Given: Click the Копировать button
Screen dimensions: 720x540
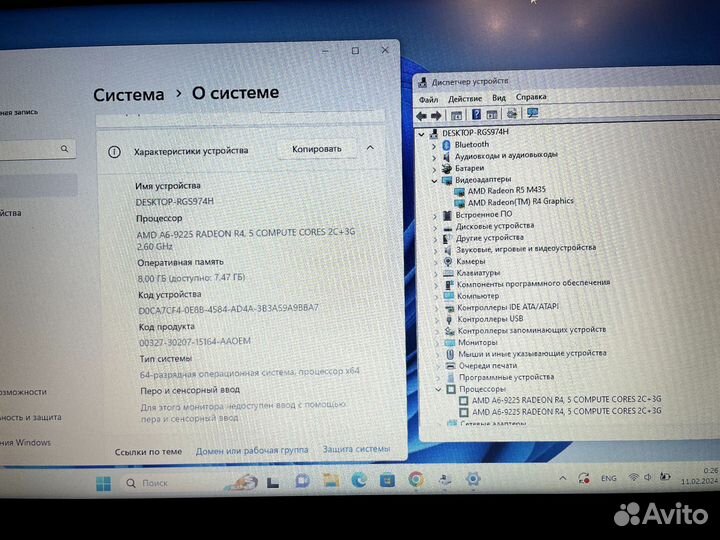Looking at the screenshot, I should tap(316, 149).
